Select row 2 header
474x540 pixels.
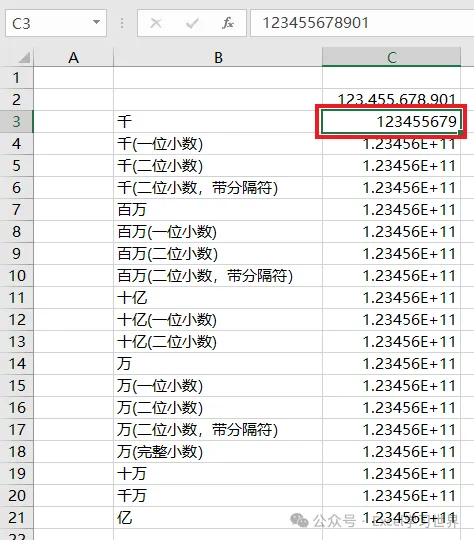[x=17, y=100]
